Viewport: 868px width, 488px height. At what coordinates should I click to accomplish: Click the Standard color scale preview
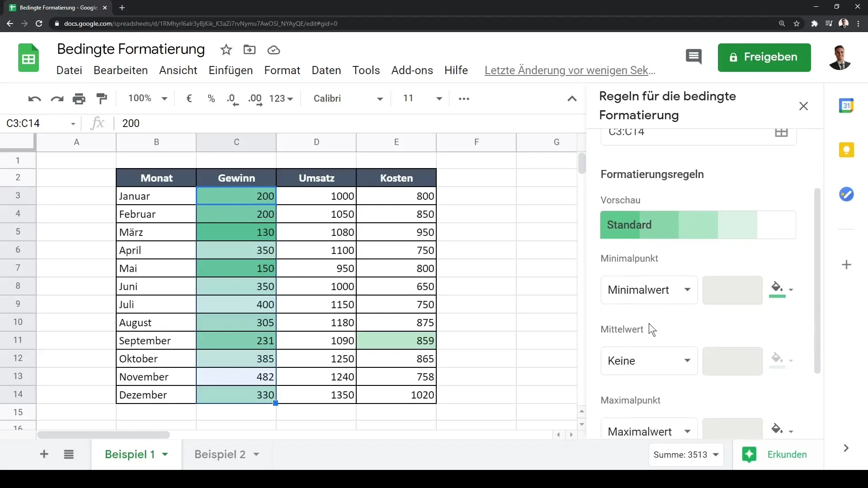click(698, 225)
